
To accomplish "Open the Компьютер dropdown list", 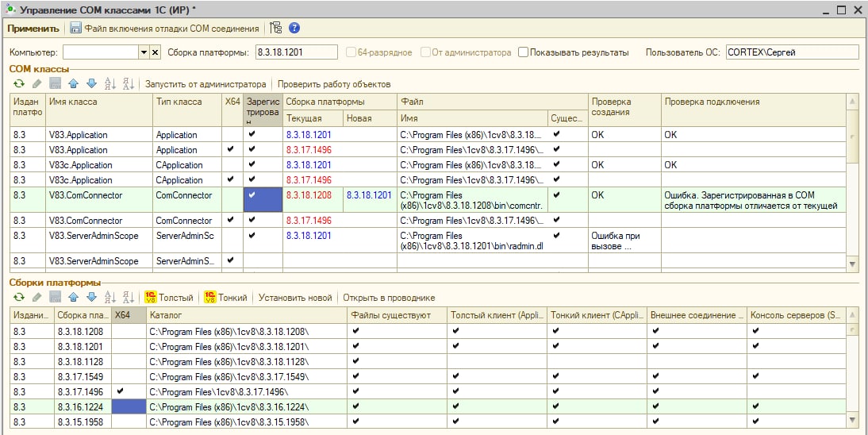I will 144,52.
